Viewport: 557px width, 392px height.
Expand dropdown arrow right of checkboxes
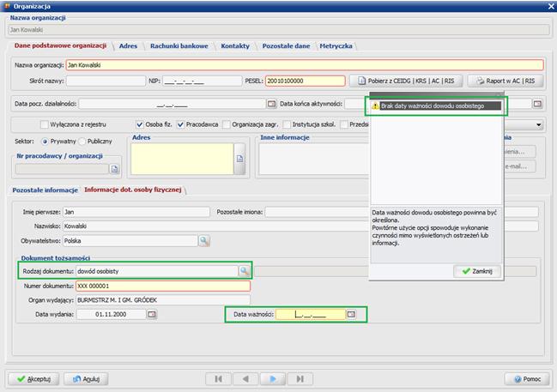pos(538,125)
